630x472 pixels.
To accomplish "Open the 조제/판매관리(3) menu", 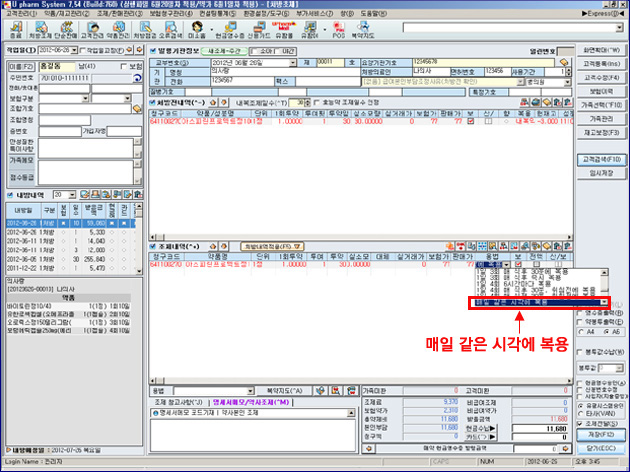I will (119, 14).
